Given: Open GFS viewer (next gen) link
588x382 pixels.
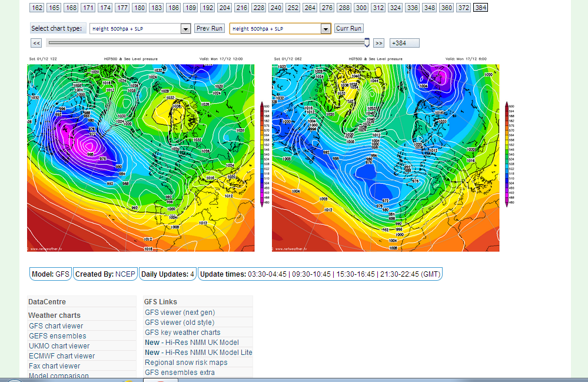Looking at the screenshot, I should 180,313.
